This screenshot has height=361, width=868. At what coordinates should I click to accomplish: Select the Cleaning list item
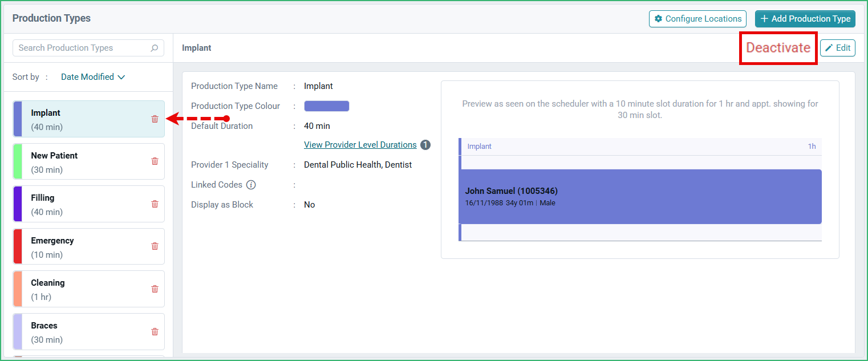(88, 289)
